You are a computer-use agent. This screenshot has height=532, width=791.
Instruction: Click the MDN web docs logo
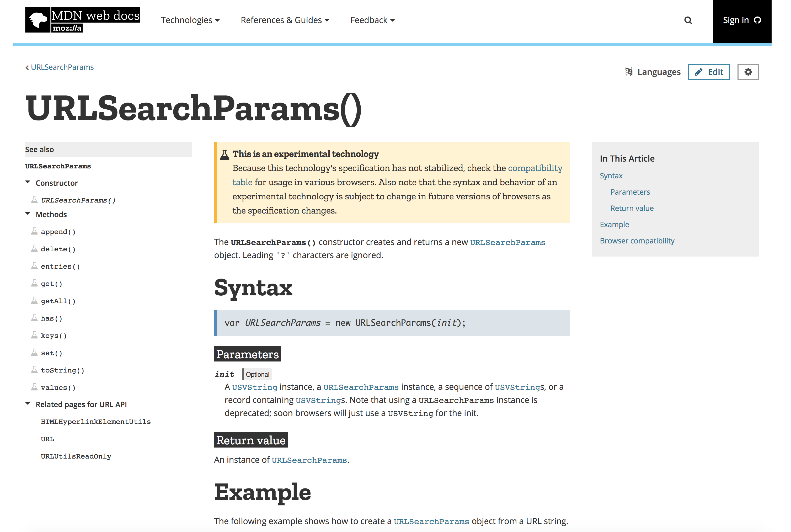(82, 20)
